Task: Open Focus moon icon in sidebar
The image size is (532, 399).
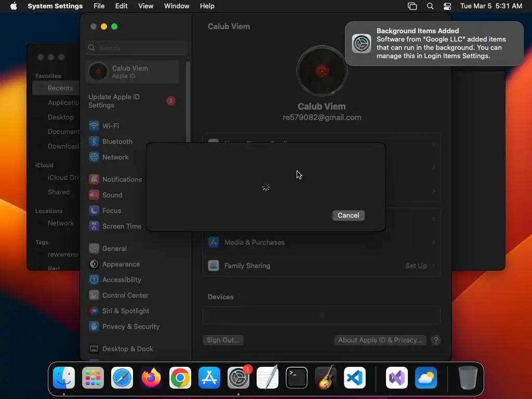Action: point(94,210)
